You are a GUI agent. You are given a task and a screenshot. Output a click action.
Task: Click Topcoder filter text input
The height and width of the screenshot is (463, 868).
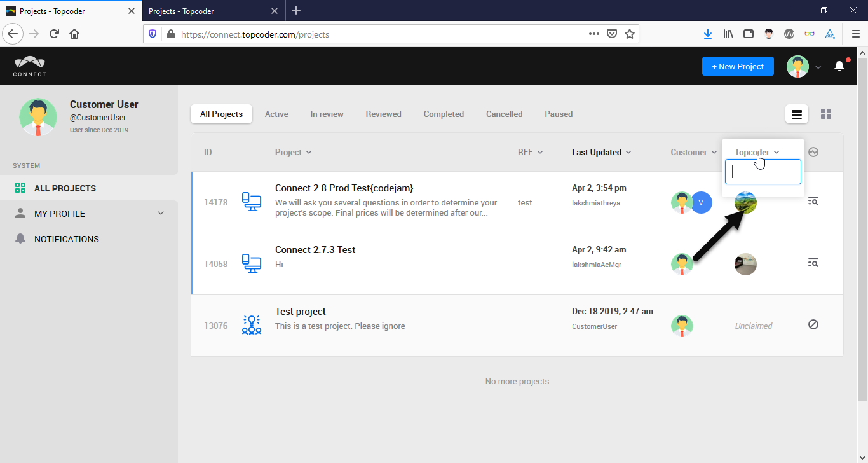763,172
